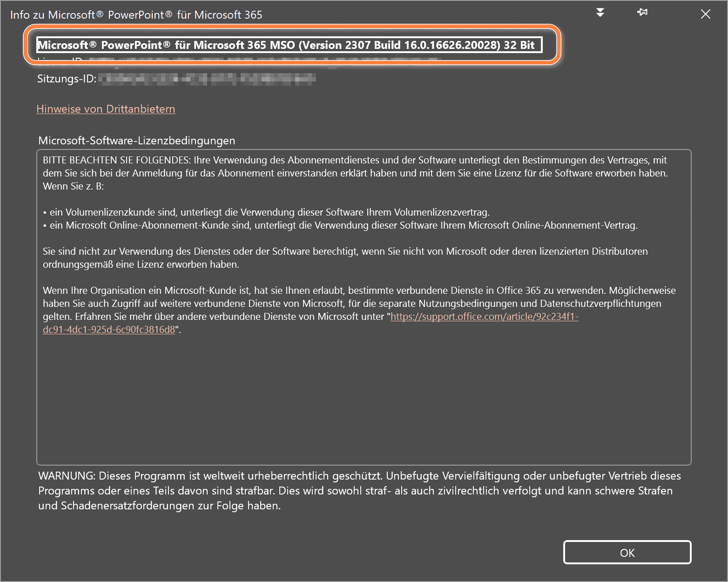Image resolution: width=728 pixels, height=582 pixels.
Task: Click the dialog title 'Info zu Microsoft PowerPoint'
Action: coord(136,15)
